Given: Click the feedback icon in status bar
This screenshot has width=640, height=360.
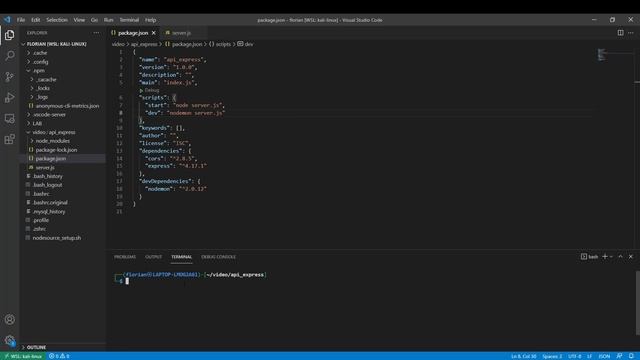Looking at the screenshot, I should coord(620,356).
